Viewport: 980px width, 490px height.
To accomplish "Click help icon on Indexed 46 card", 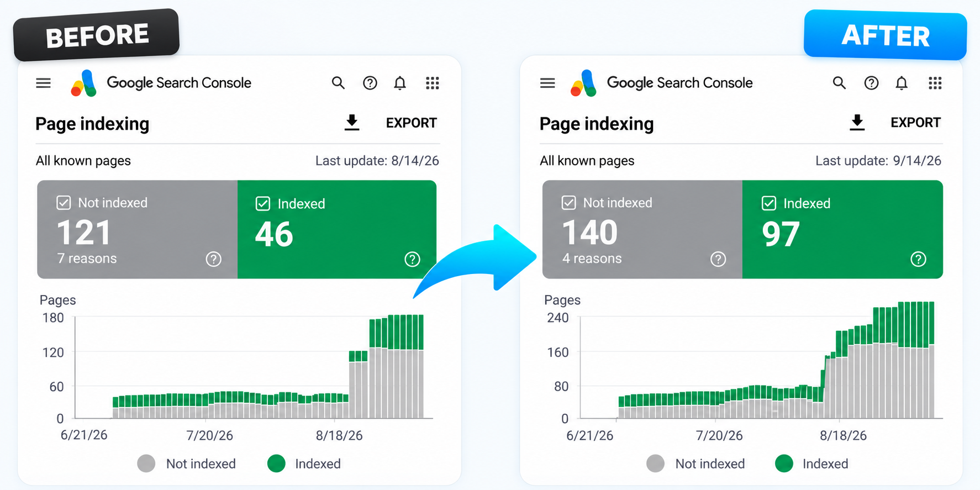I will coord(412,259).
